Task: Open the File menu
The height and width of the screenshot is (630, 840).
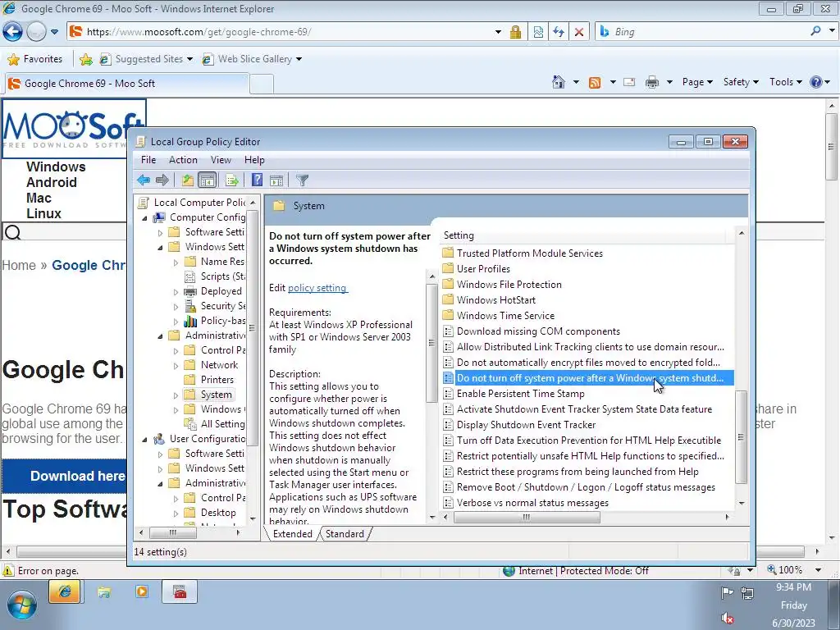Action: tap(148, 160)
